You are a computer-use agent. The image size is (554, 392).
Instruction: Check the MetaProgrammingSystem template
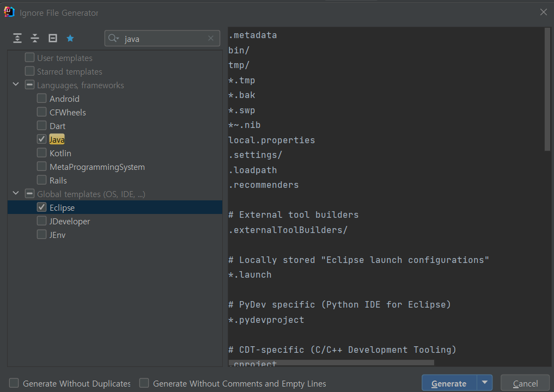(42, 167)
